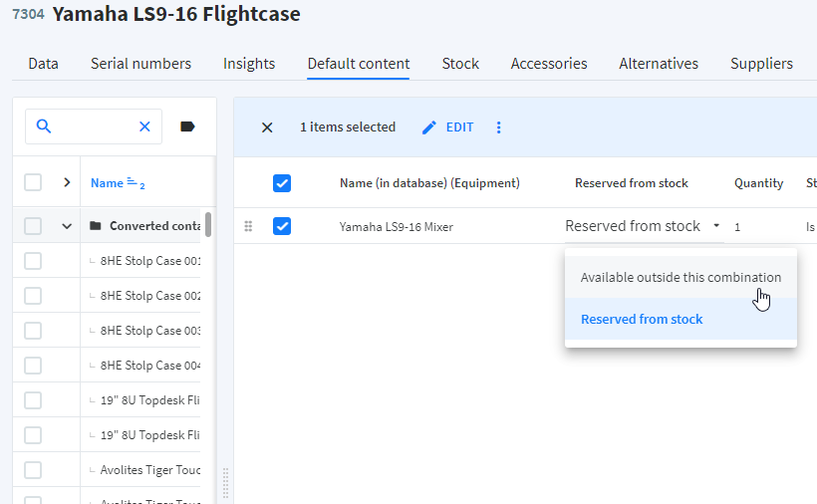The image size is (817, 504).
Task: Tick the 8HE Stolp Case 001 checkbox
Action: [33, 261]
